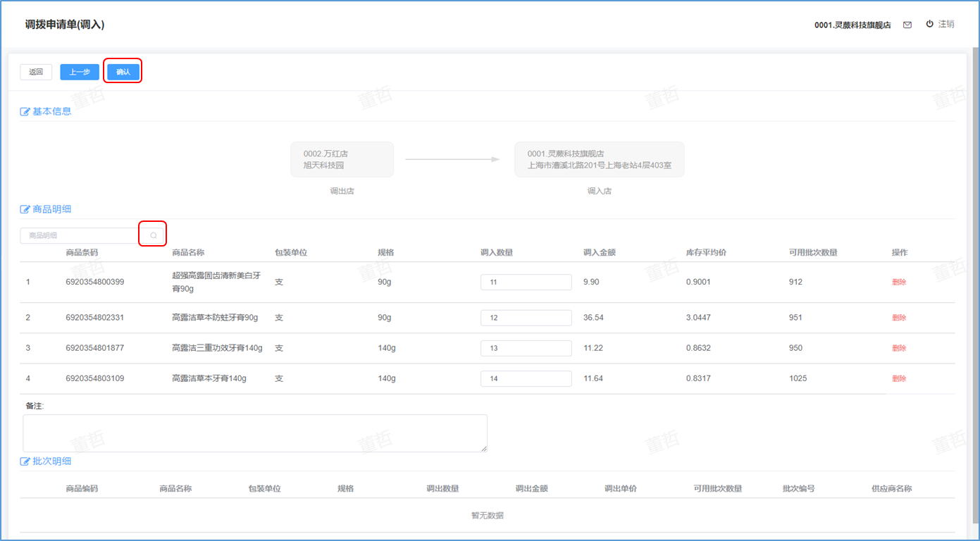Go back with the 上一步 button
Viewport: 980px width, 541px height.
click(80, 72)
